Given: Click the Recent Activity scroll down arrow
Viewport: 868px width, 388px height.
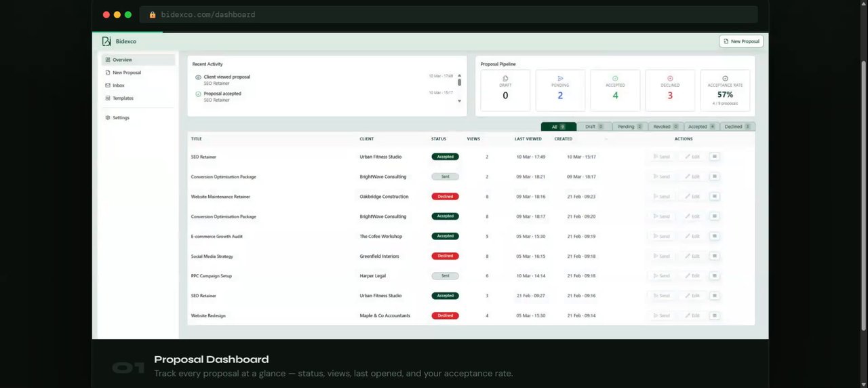Looking at the screenshot, I should pyautogui.click(x=459, y=101).
